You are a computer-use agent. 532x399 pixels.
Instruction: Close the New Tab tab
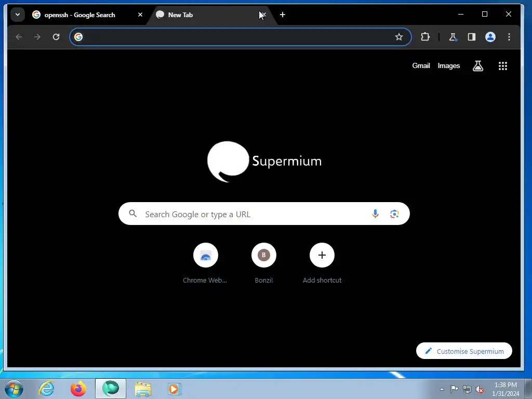tap(263, 15)
